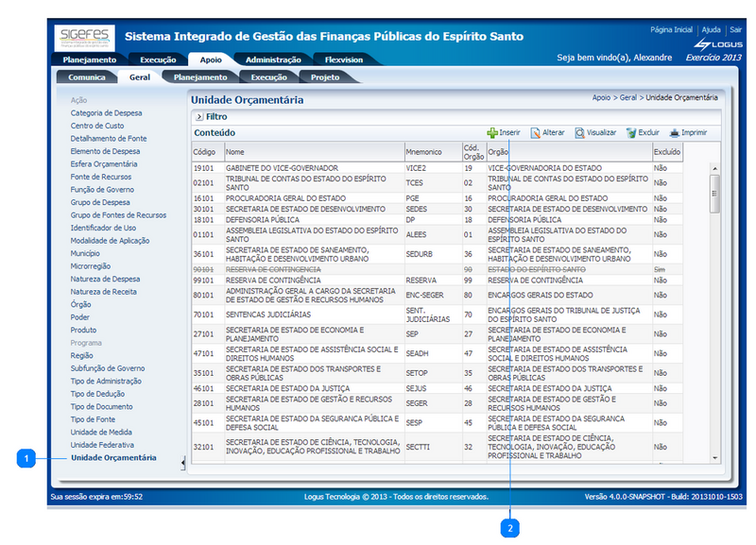Click the Sair link
The image size is (756, 545).
[x=734, y=28]
